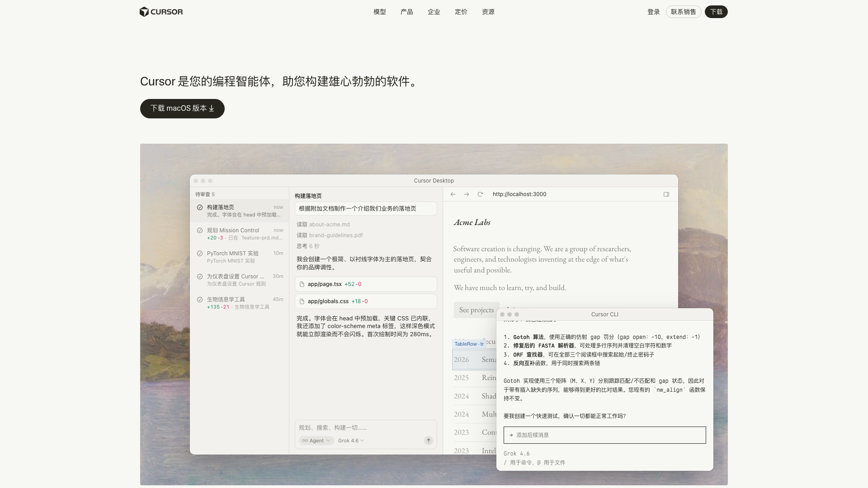Open the 模型 menu item
868x488 pixels.
coord(380,12)
